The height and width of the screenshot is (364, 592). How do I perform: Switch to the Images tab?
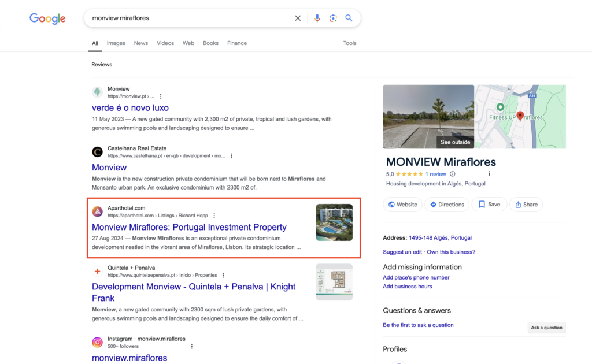pos(116,43)
